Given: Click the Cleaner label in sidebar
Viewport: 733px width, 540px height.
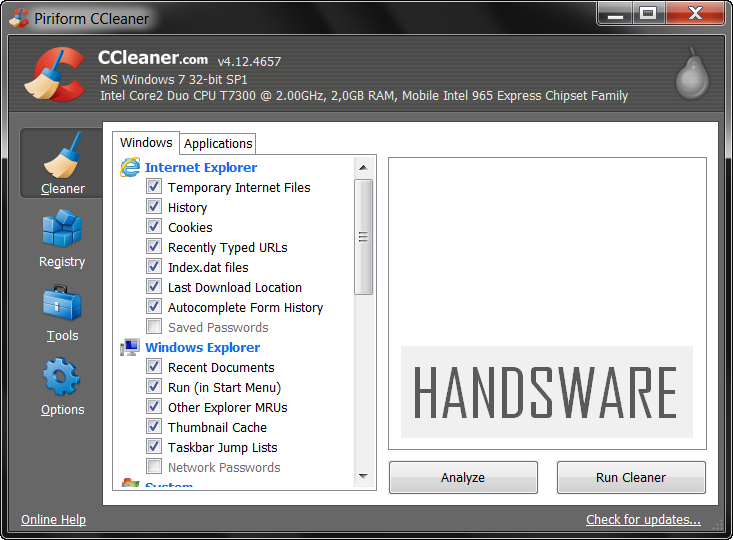Looking at the screenshot, I should tap(63, 189).
